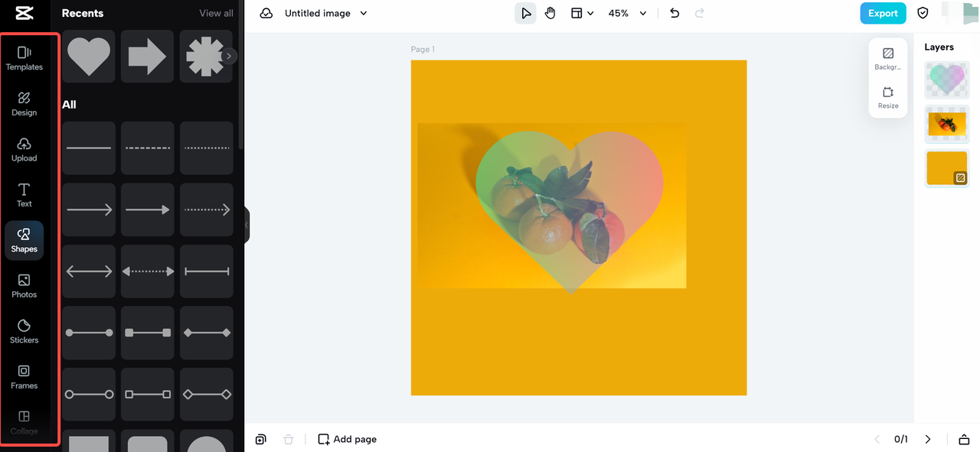The height and width of the screenshot is (452, 980).
Task: Redo the last action
Action: 699,13
